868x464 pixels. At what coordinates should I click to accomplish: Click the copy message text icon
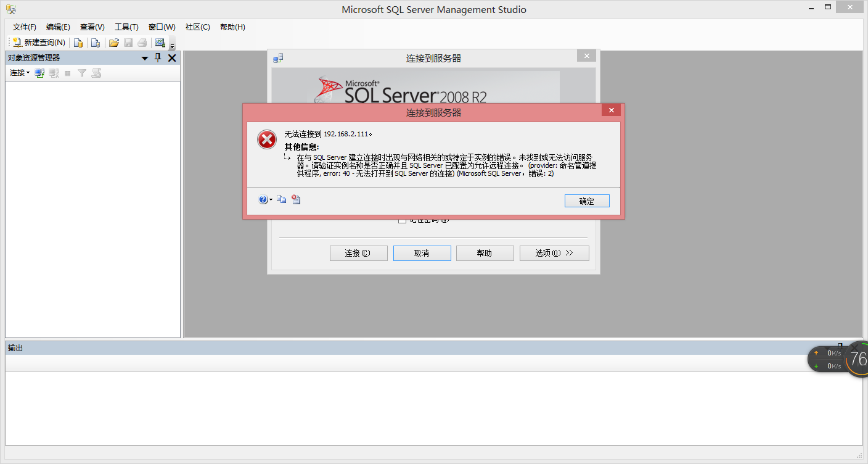[281, 199]
